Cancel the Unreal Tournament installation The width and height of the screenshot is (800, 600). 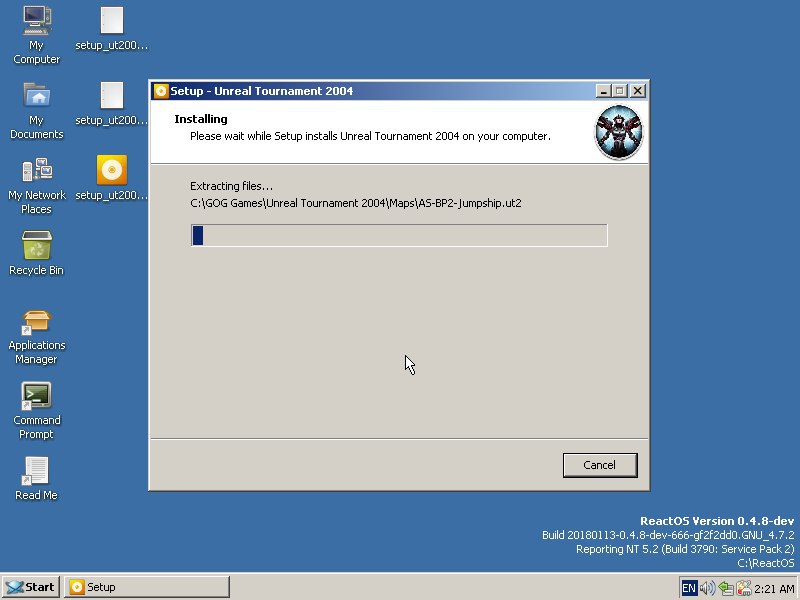(x=600, y=465)
